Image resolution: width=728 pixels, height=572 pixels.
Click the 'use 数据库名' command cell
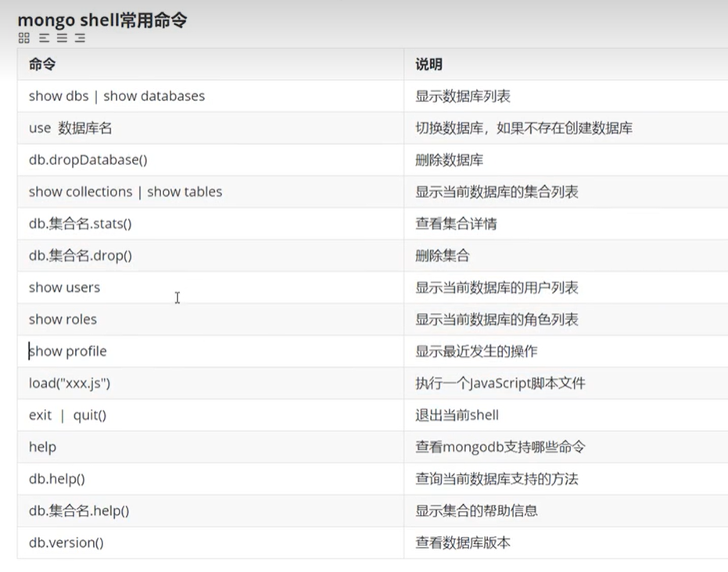[x=210, y=128]
